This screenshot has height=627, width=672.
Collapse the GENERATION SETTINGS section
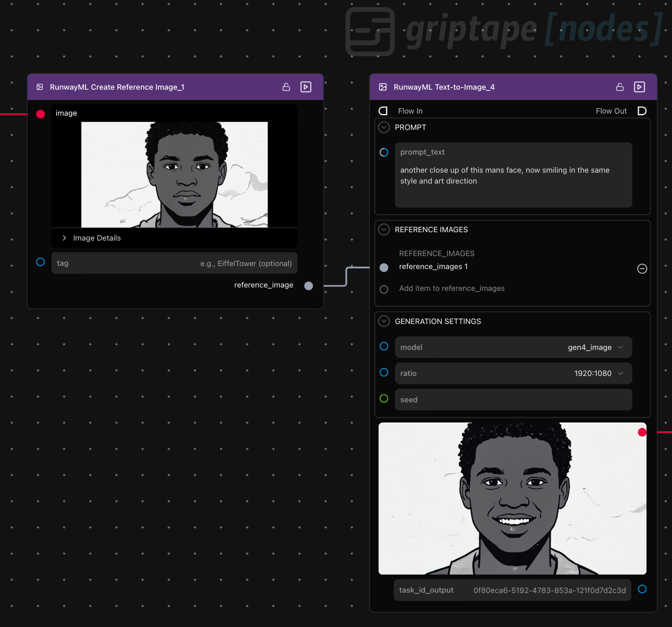coord(384,321)
